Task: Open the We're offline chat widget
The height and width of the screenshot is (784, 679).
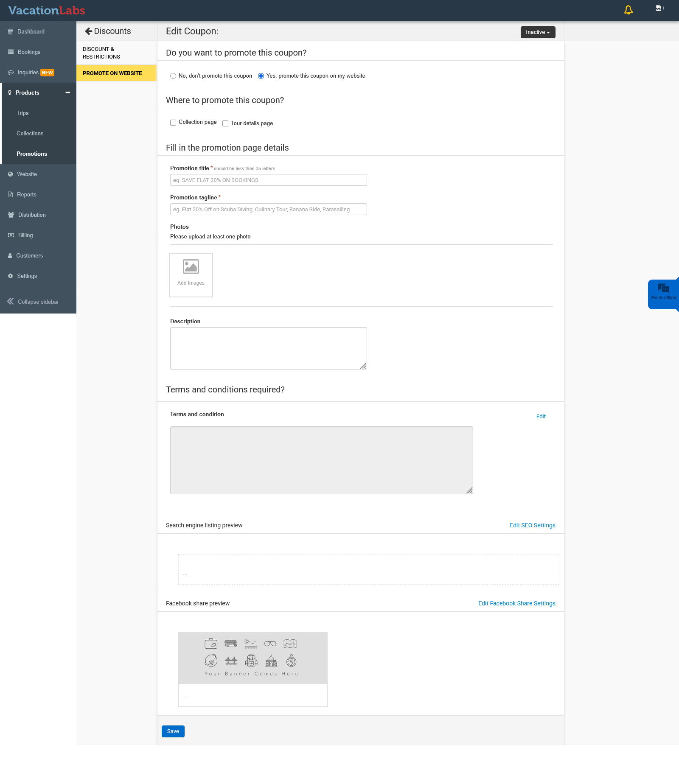Action: pyautogui.click(x=663, y=291)
